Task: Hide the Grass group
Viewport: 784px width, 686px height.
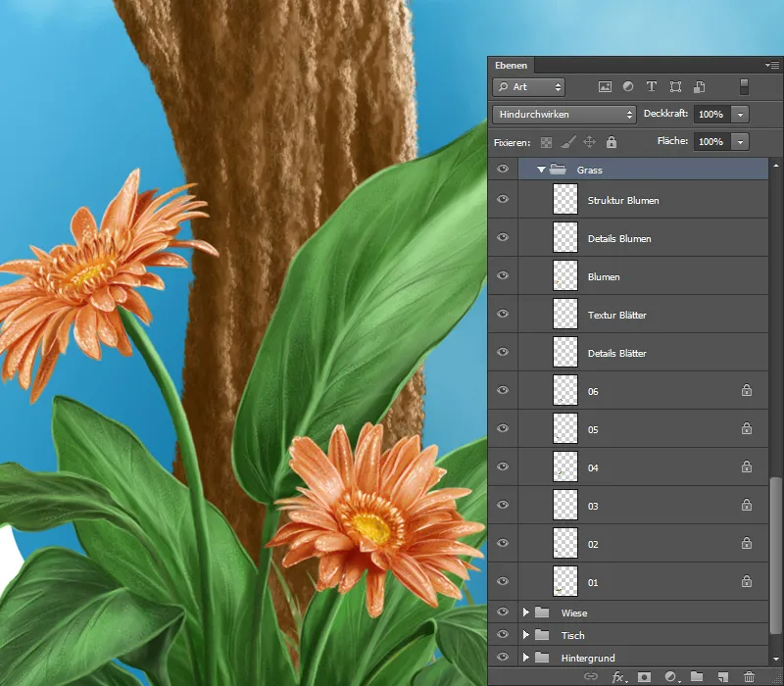Action: pyautogui.click(x=503, y=169)
